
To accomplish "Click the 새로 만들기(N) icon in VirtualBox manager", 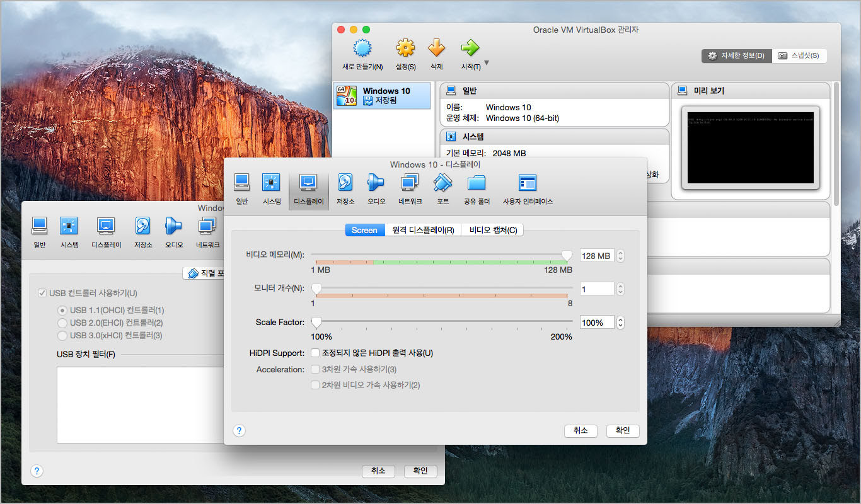I will (x=362, y=48).
